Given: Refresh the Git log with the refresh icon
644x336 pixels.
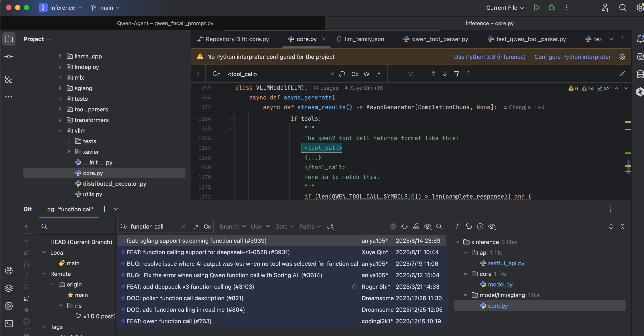Looking at the screenshot, I should [404, 226].
